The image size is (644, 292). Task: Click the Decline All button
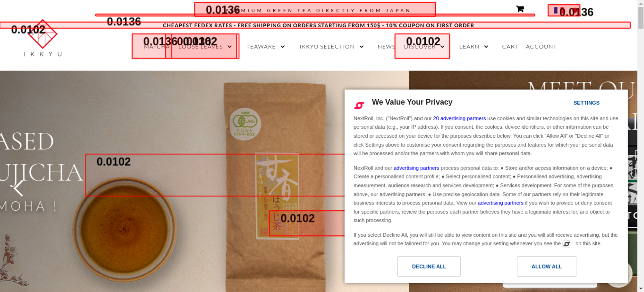click(429, 266)
